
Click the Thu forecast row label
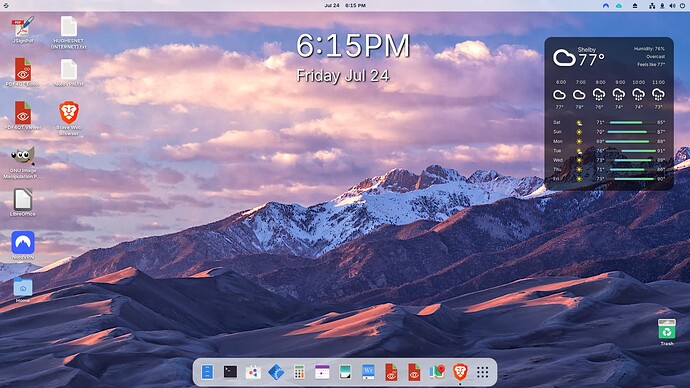click(557, 169)
